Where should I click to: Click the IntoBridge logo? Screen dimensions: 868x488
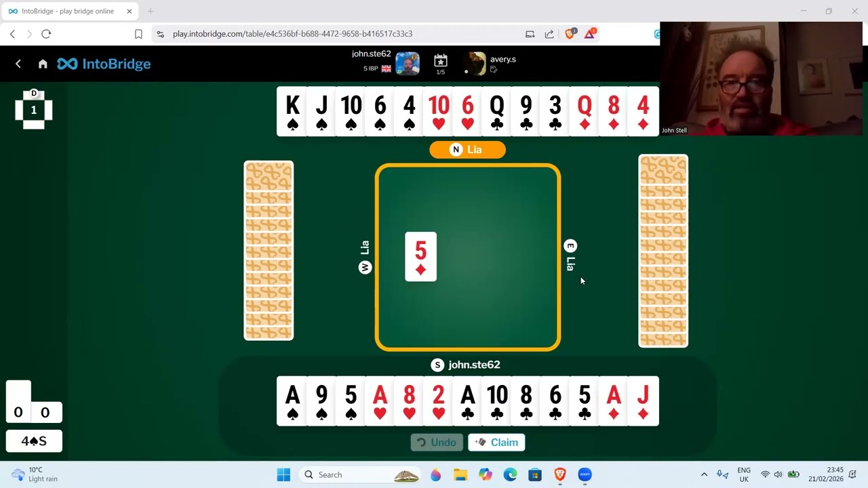[104, 64]
